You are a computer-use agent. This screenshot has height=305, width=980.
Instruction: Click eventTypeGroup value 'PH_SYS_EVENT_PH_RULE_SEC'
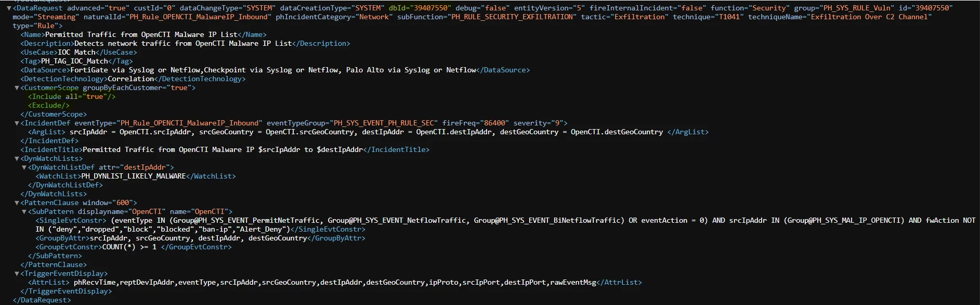384,123
